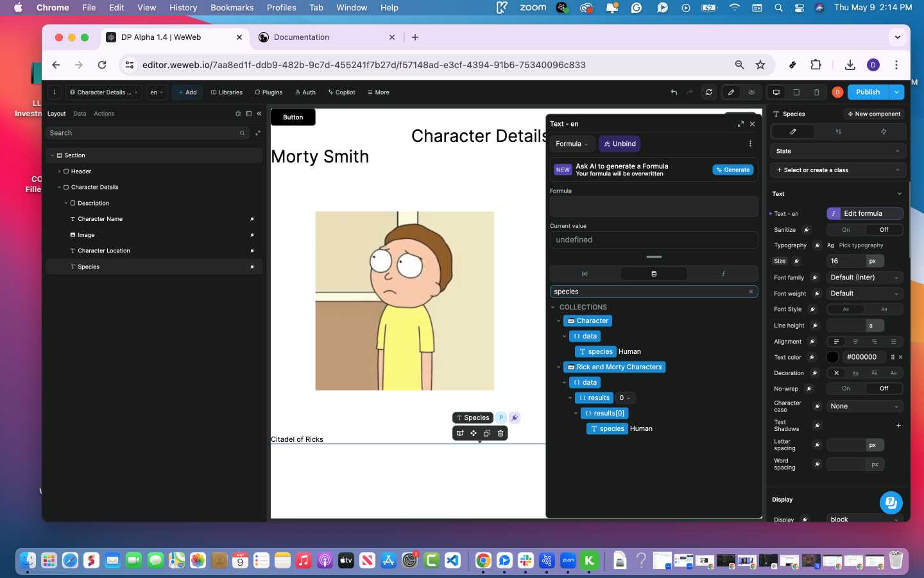This screenshot has width=924, height=578.
Task: Switch to edit mode pencil icon
Action: click(731, 92)
